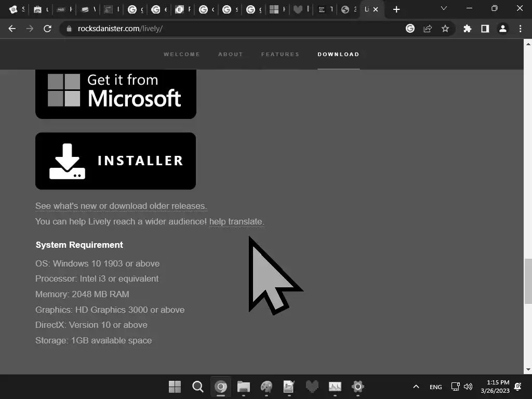Click the scrollbar down arrow
The height and width of the screenshot is (399, 532).
coord(528,369)
